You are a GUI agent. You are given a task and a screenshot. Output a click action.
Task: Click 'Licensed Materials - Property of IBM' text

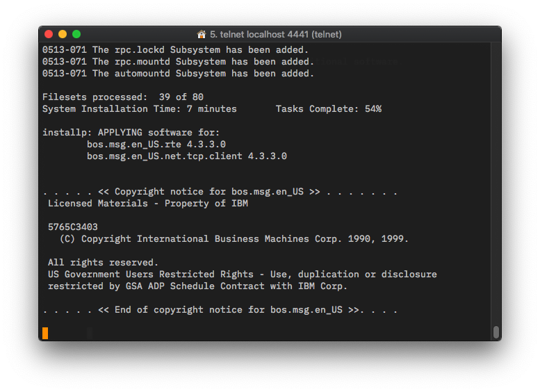(x=147, y=203)
